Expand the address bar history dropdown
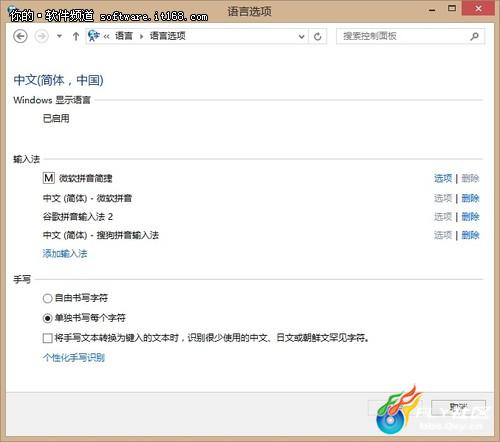Screen dimensions: 500x442 301,36
